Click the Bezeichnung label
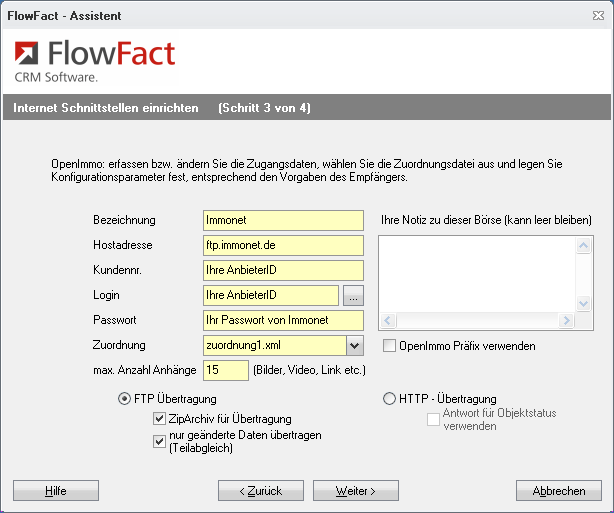The height and width of the screenshot is (513, 614). [x=124, y=220]
